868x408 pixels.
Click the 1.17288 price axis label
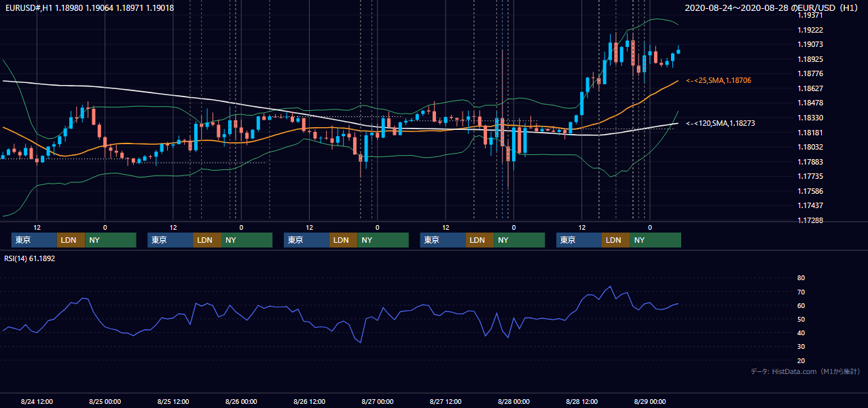811,221
